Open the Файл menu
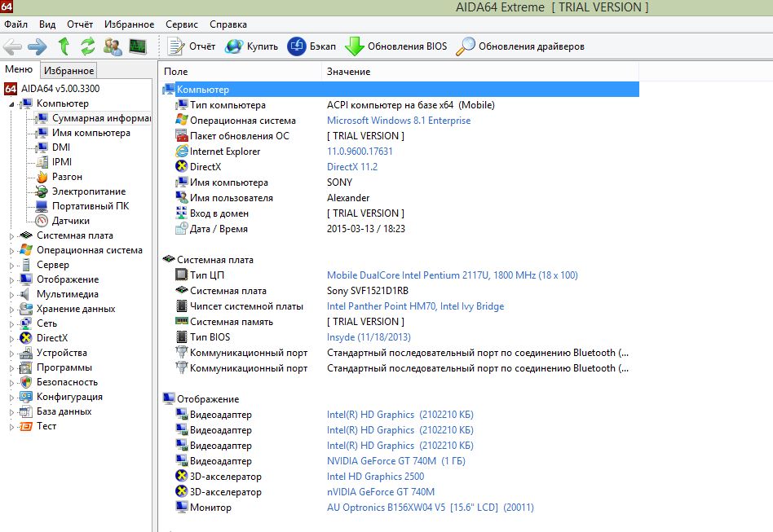Image resolution: width=773 pixels, height=532 pixels. [x=15, y=24]
